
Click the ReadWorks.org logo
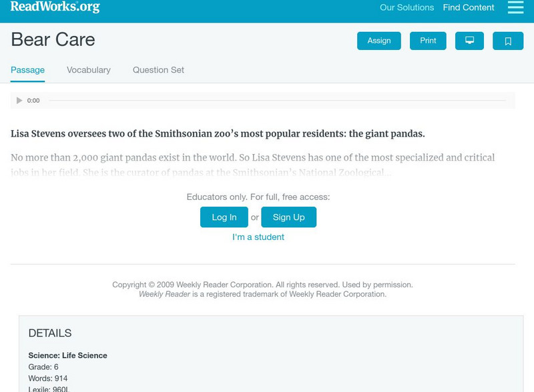click(x=55, y=7)
